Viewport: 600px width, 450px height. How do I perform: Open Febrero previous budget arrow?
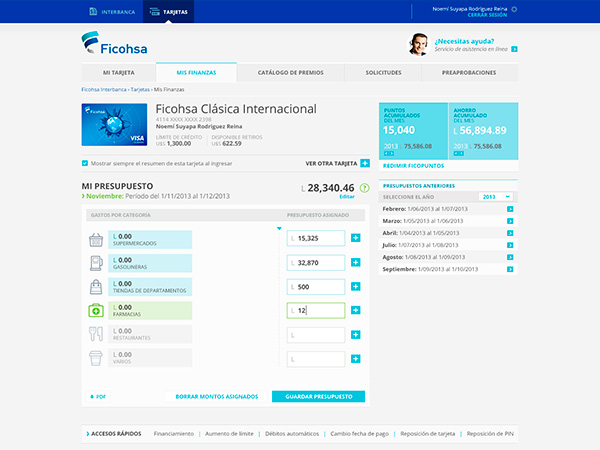(x=510, y=209)
